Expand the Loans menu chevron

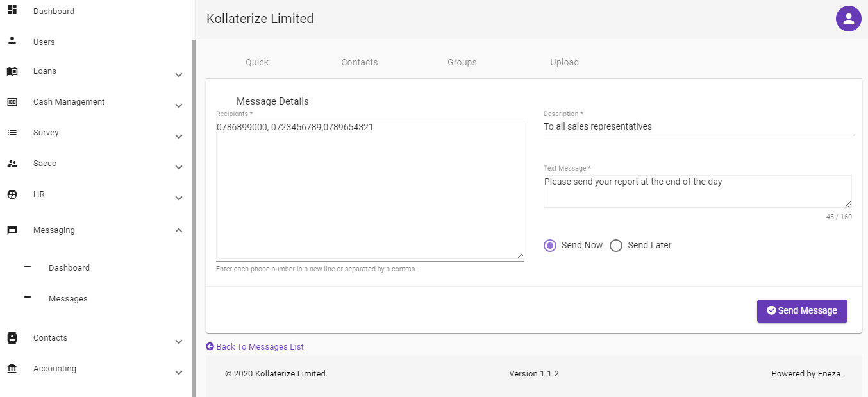click(179, 75)
